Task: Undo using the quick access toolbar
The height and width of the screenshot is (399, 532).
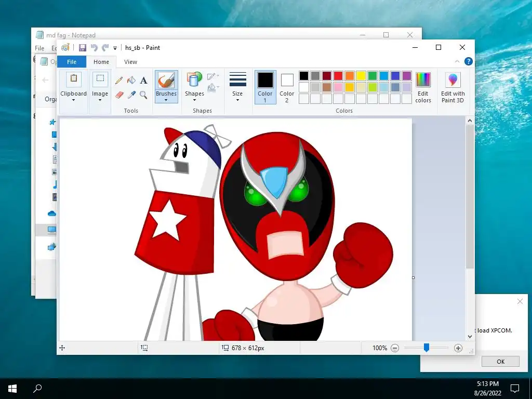Action: coord(94,48)
